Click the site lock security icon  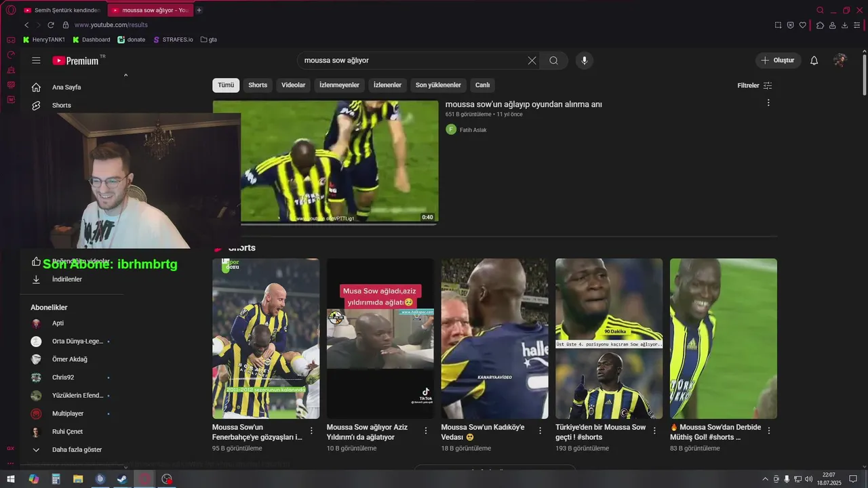66,25
